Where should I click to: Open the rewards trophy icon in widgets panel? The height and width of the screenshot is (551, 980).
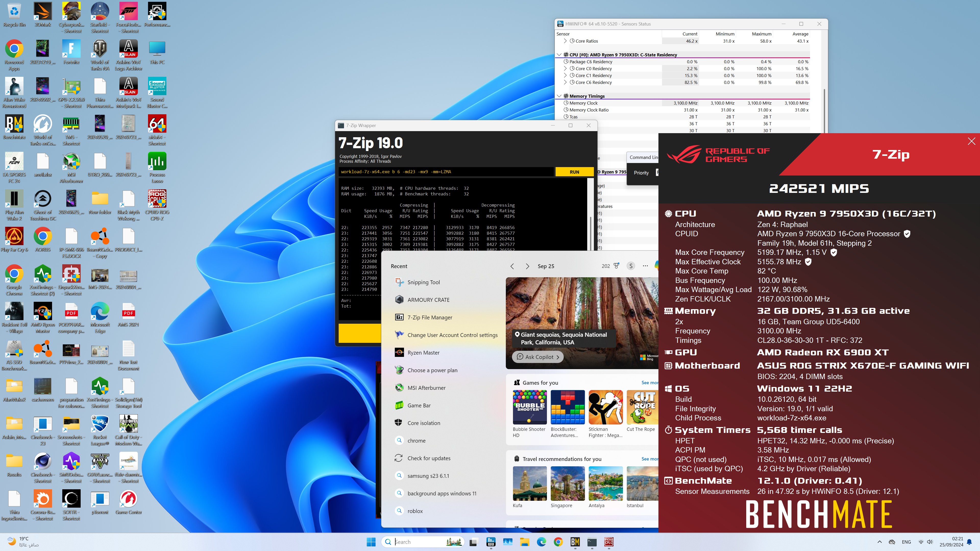click(616, 266)
